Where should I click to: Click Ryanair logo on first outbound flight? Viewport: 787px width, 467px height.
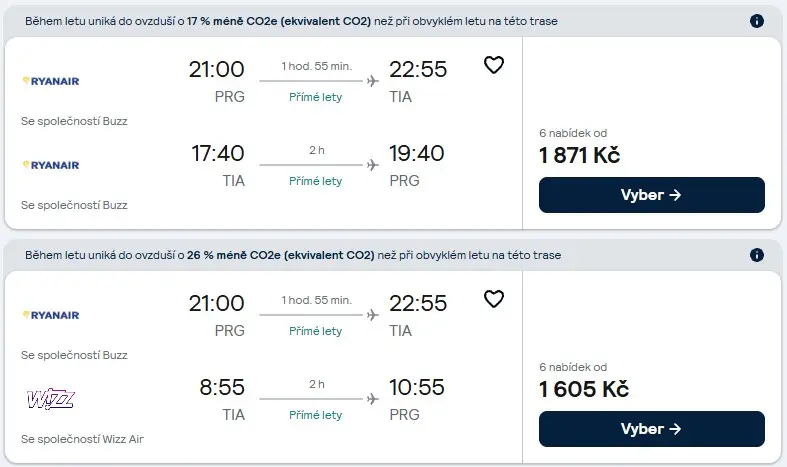coord(51,81)
